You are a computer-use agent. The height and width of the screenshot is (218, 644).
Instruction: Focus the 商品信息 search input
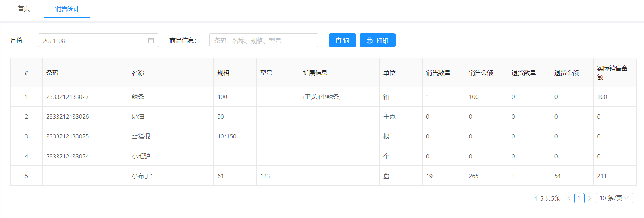click(263, 41)
